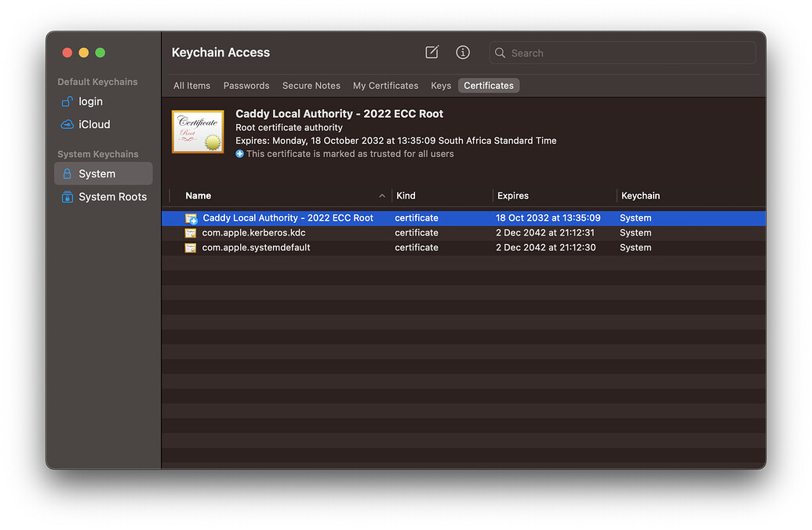Click the login keychain padlock icon

[67, 101]
